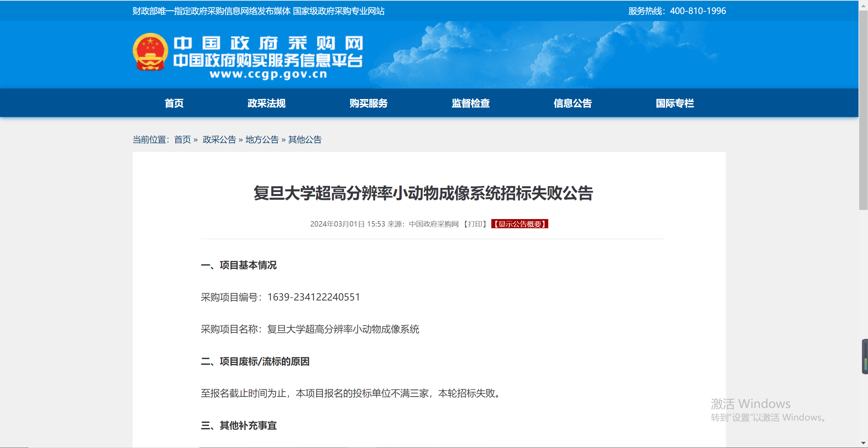Follow the 地方公告 breadcrumb link
This screenshot has height=448, width=868.
click(262, 139)
